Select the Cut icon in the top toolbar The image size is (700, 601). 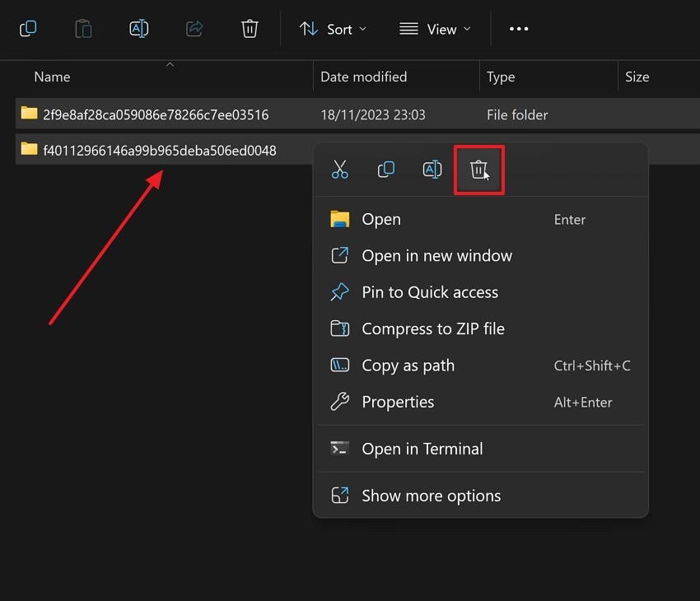[x=29, y=29]
